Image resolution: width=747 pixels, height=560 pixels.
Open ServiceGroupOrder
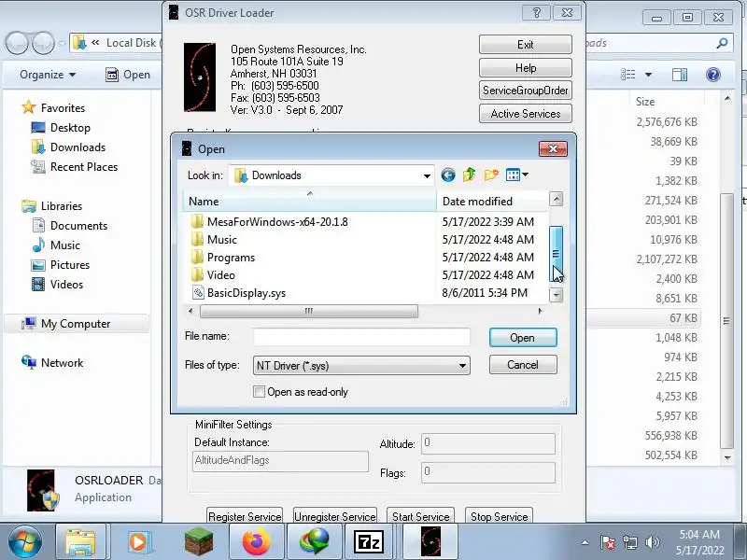[x=526, y=91]
